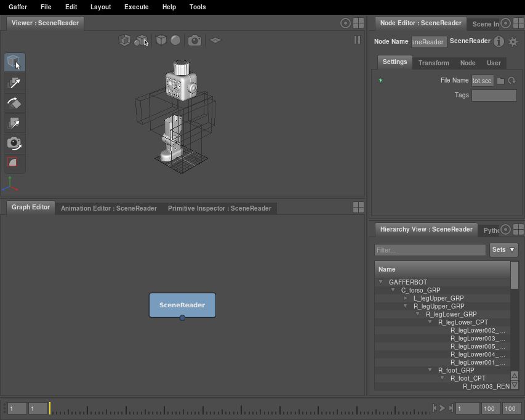Switch to Scene Inspector tab

coord(485,24)
